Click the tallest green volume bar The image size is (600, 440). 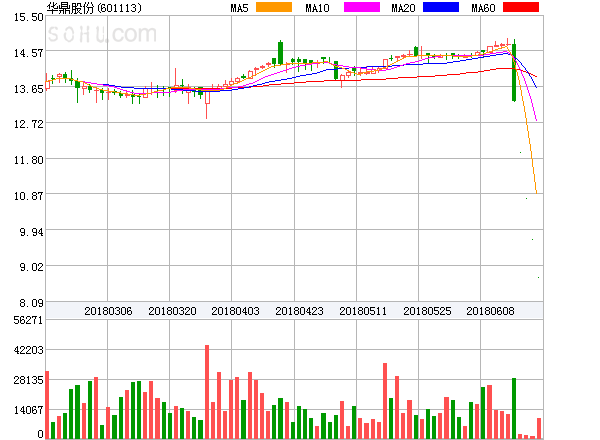point(514,408)
